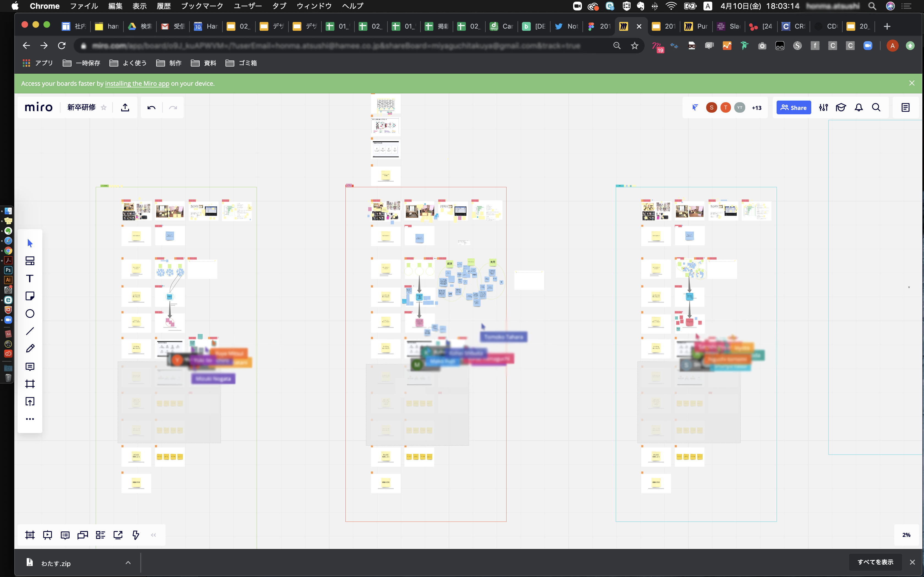Open the Comment tool
924x577 pixels.
click(30, 367)
